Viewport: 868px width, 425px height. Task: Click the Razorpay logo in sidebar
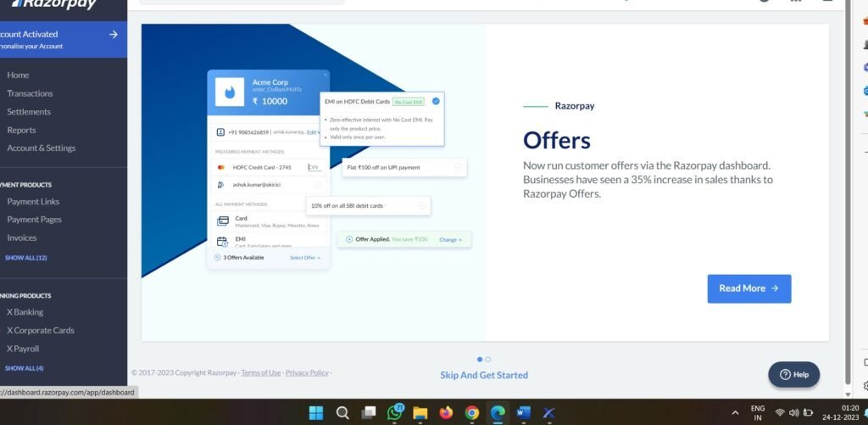pyautogui.click(x=53, y=4)
